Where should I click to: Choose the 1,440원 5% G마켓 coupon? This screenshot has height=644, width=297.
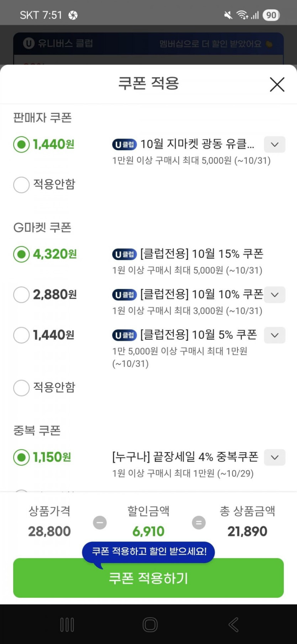click(x=21, y=335)
